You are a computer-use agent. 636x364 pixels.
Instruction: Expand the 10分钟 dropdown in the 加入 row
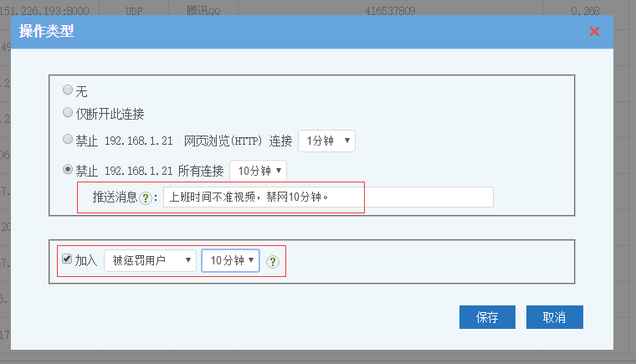230,261
